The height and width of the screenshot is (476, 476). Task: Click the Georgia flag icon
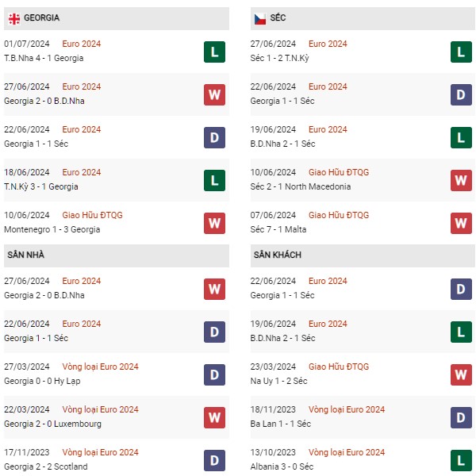coord(14,18)
